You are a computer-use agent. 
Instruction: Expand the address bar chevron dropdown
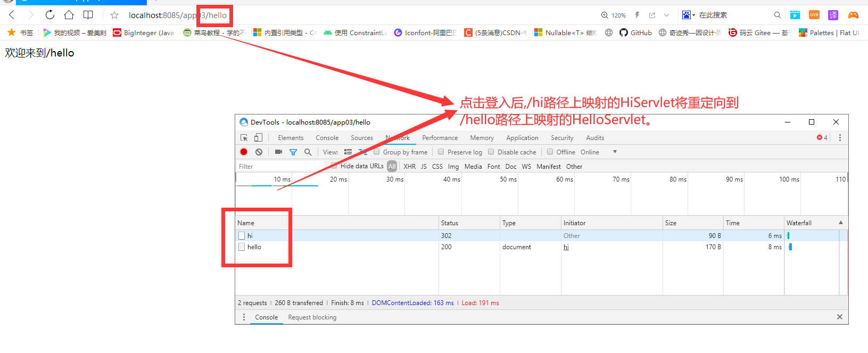(666, 15)
